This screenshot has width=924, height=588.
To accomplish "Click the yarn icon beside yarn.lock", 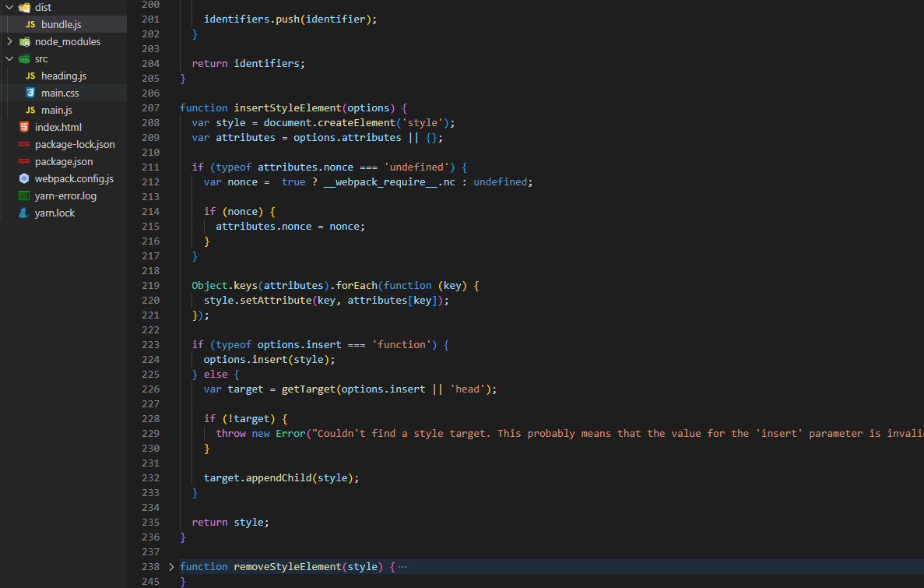I will tap(24, 213).
